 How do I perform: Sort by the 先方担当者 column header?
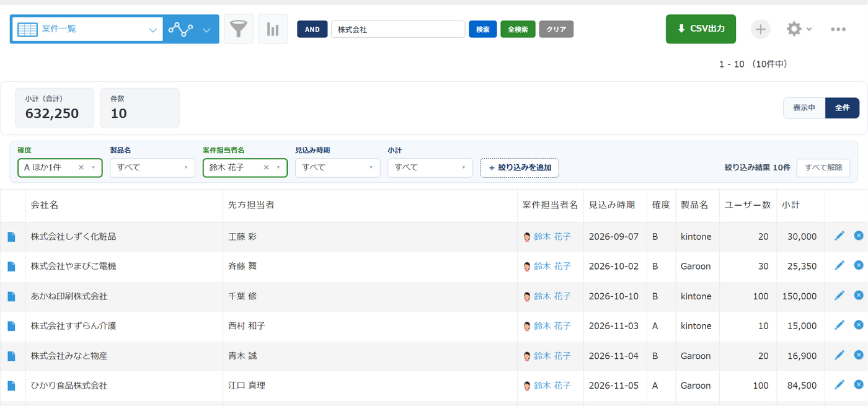251,205
